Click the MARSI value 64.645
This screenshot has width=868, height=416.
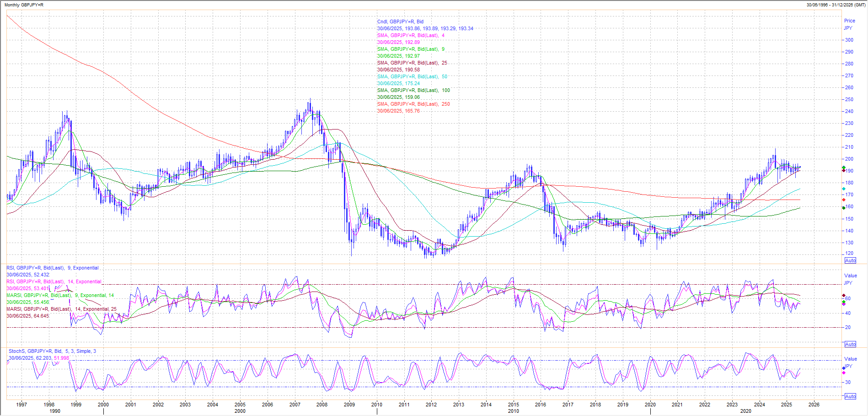41,316
